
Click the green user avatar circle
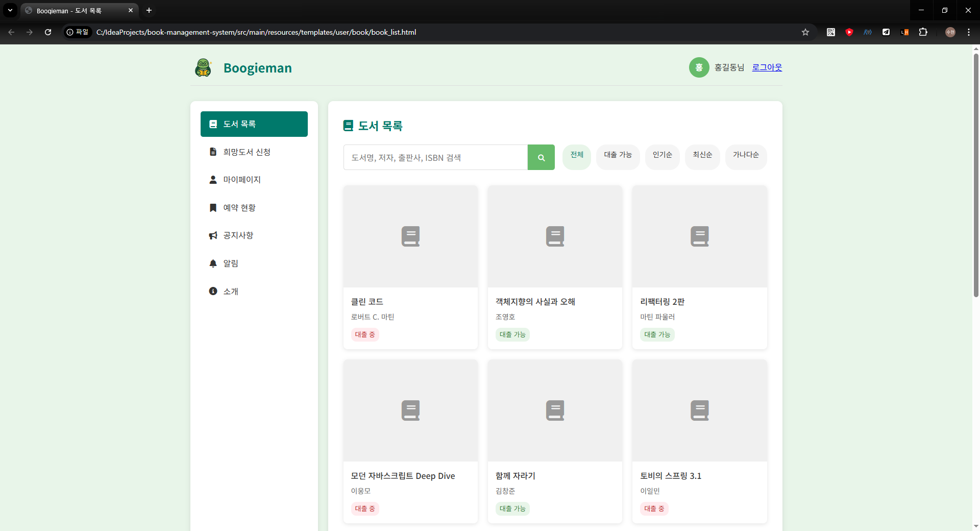pos(699,67)
